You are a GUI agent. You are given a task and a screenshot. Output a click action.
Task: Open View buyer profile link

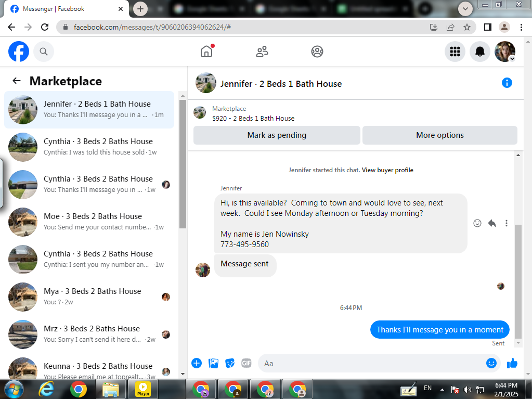point(387,170)
